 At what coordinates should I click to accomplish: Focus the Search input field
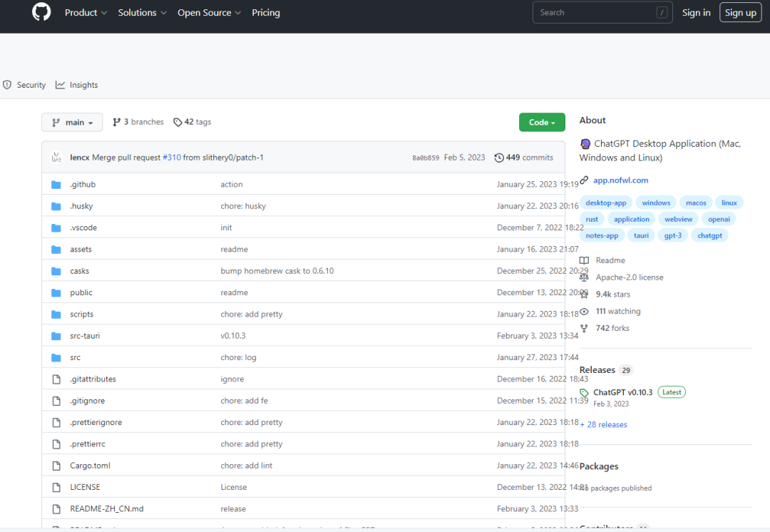pyautogui.click(x=602, y=13)
